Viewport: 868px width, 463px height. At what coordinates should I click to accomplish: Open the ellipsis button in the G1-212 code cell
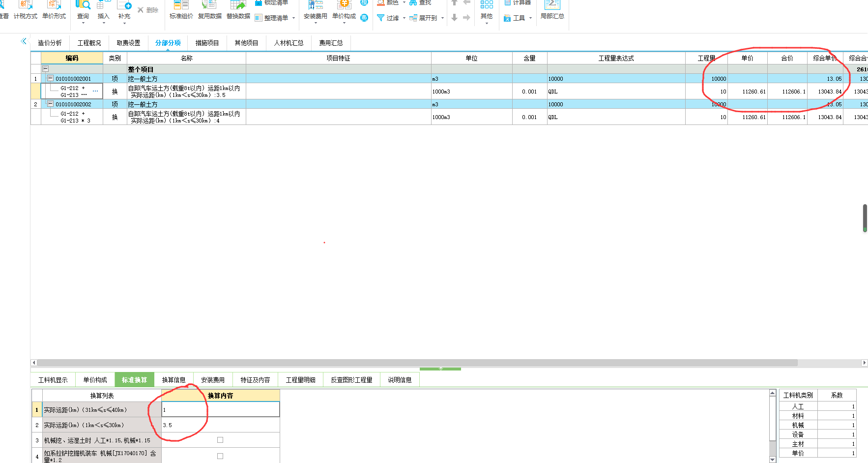95,92
